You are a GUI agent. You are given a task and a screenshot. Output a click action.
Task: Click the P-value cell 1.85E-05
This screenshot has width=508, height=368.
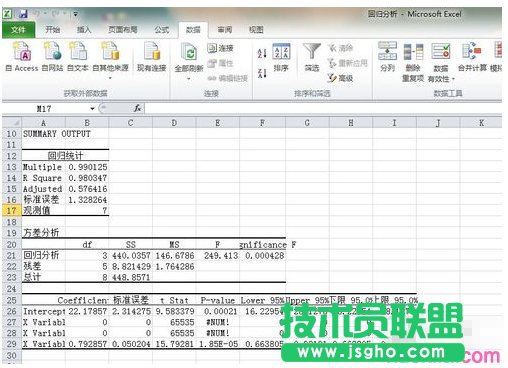(x=218, y=344)
